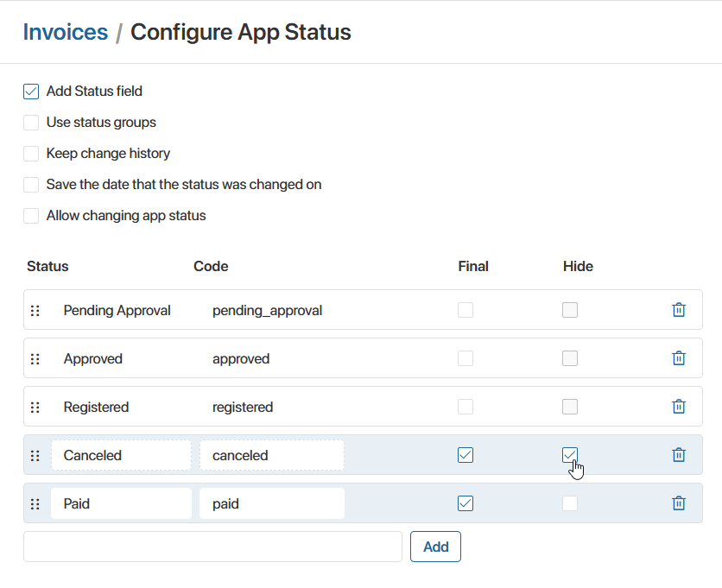Check Hide for Pending Approval
Viewport: 722px width, 588px height.
click(570, 310)
